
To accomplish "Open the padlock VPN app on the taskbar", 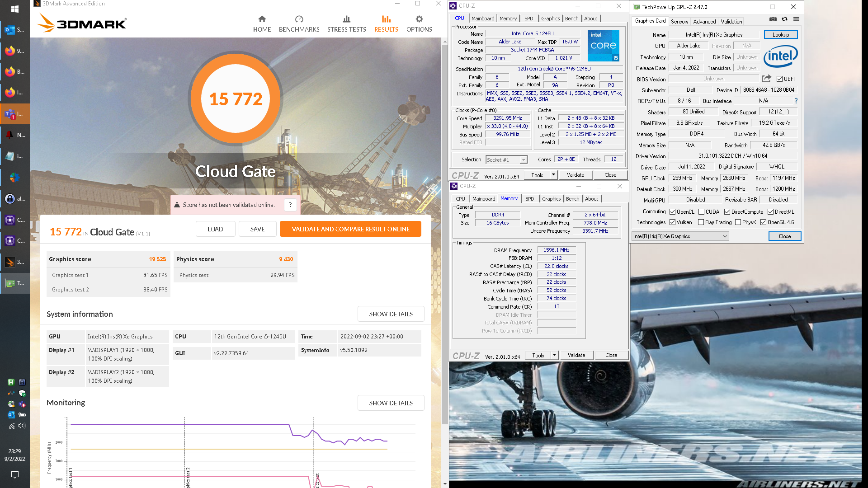I will (14, 198).
